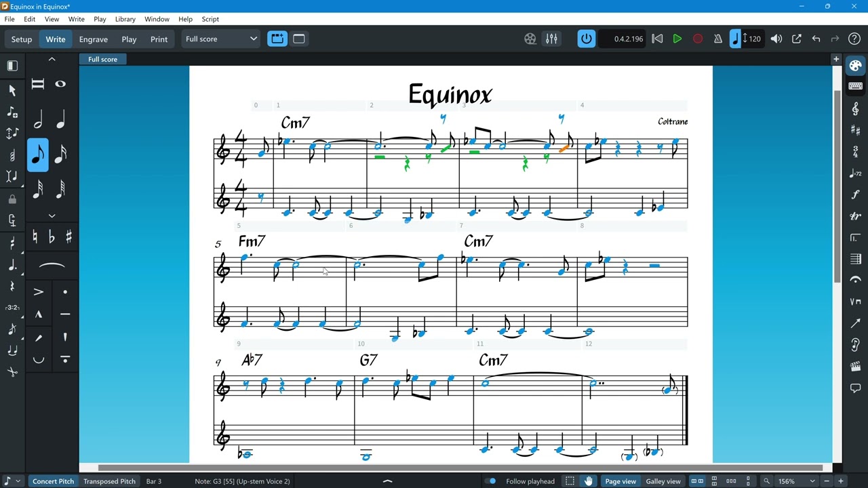Open the Full score layout dropdown
Screen dimensions: 868x488
(x=221, y=39)
